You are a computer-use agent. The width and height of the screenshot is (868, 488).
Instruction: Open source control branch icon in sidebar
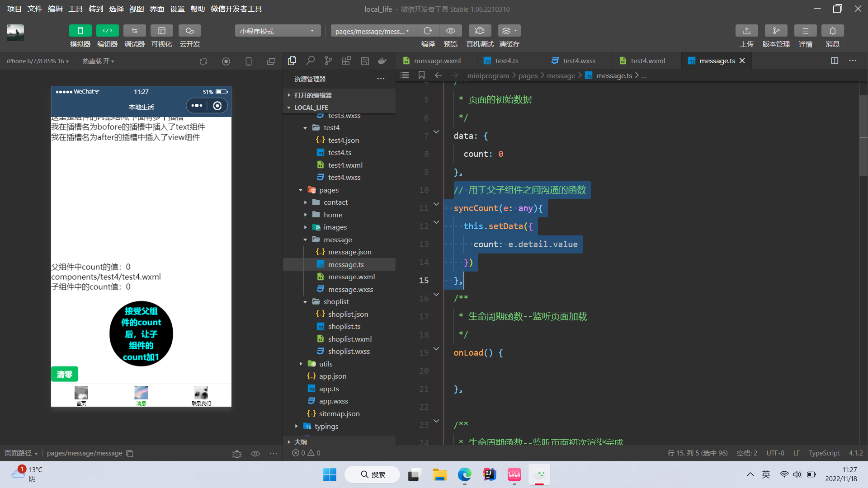[328, 61]
